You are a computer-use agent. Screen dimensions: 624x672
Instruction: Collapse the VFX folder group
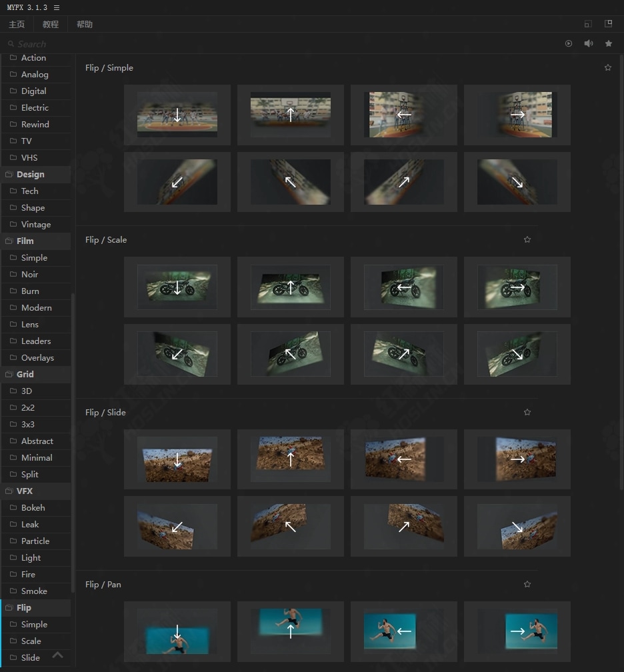tap(24, 491)
